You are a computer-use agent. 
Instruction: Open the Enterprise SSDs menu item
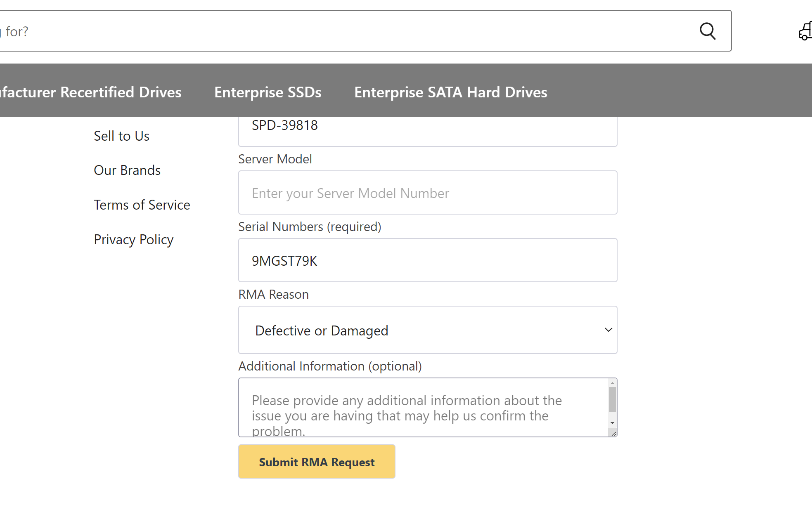pos(268,92)
